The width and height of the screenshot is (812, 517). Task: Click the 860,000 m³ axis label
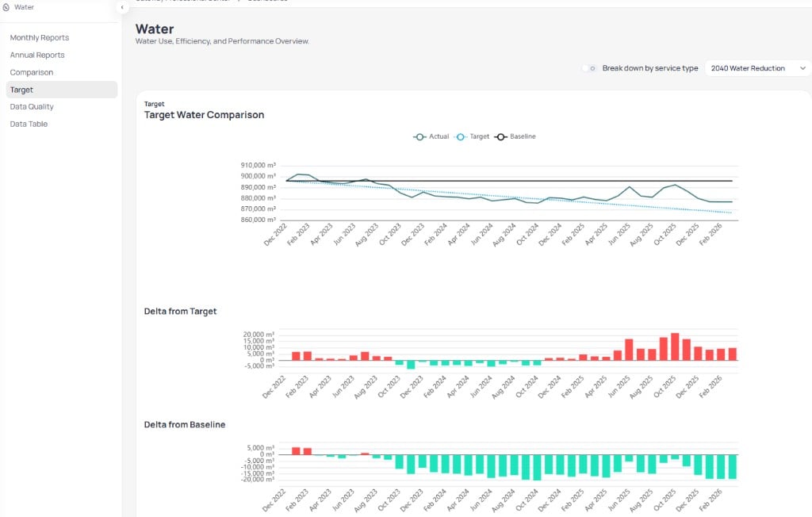coord(258,220)
